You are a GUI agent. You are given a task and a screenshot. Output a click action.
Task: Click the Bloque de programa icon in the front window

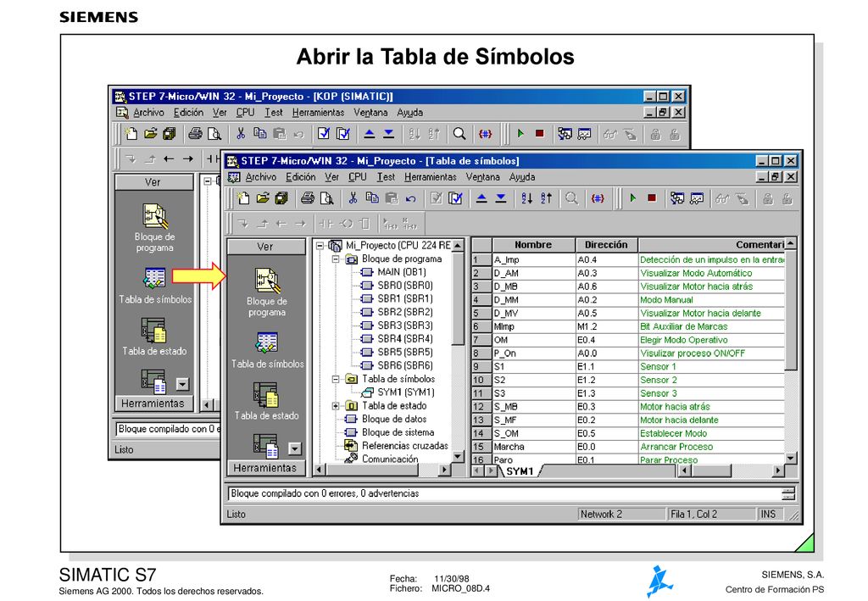click(x=267, y=281)
